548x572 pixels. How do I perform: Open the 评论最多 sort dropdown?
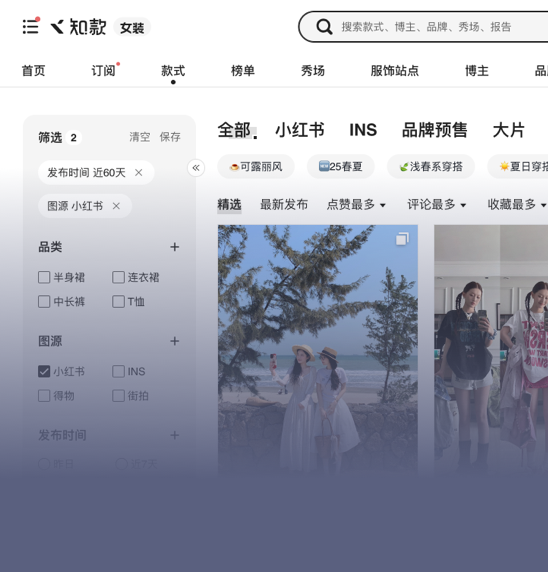point(437,205)
